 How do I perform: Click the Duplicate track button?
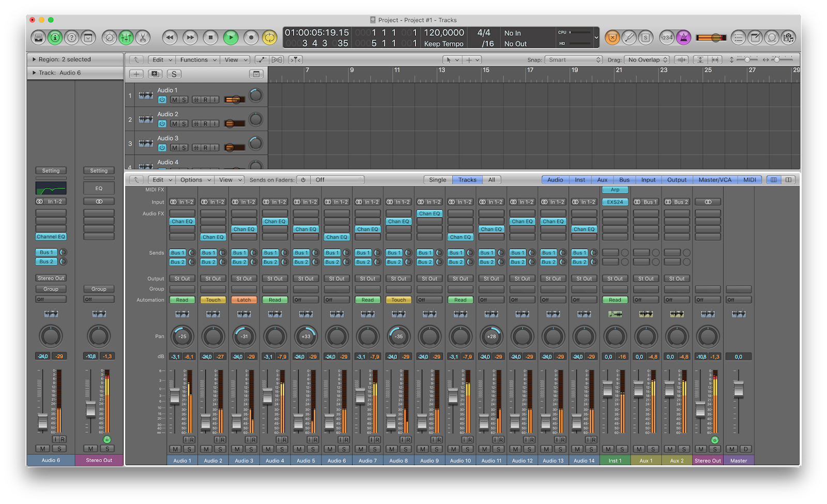coord(155,74)
